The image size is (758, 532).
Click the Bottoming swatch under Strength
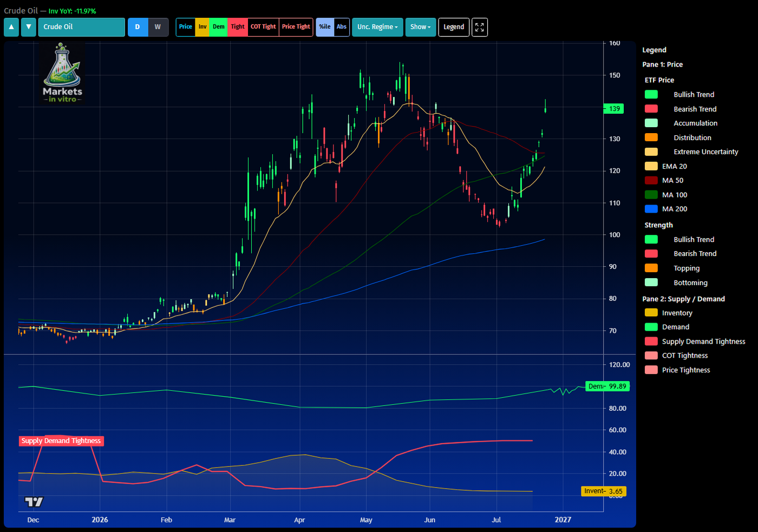click(651, 283)
